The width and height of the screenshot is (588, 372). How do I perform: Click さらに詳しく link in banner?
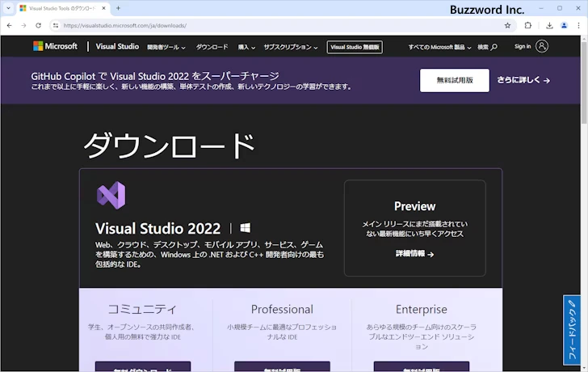point(523,80)
